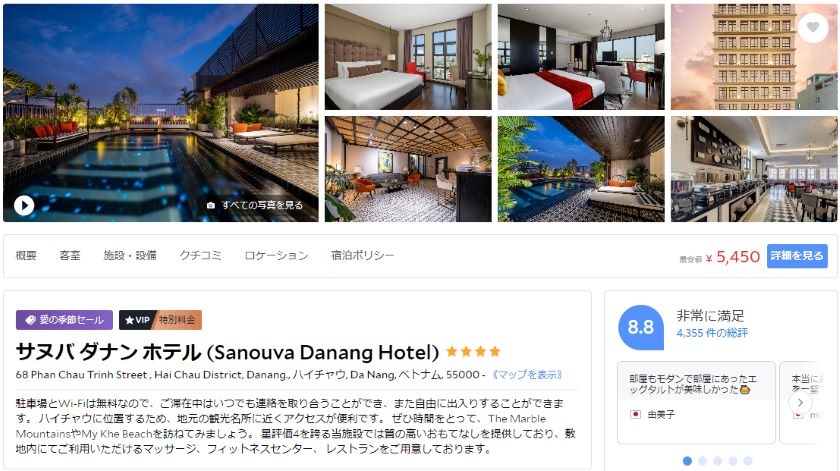Click the purple sale tag badge

click(64, 320)
